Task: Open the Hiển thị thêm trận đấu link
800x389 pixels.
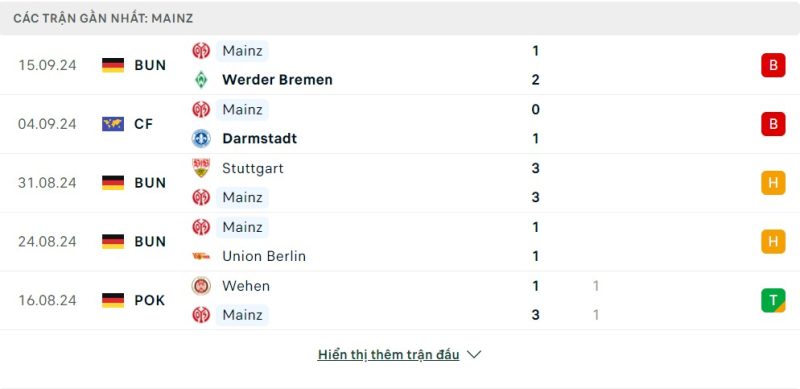Action: click(x=388, y=355)
